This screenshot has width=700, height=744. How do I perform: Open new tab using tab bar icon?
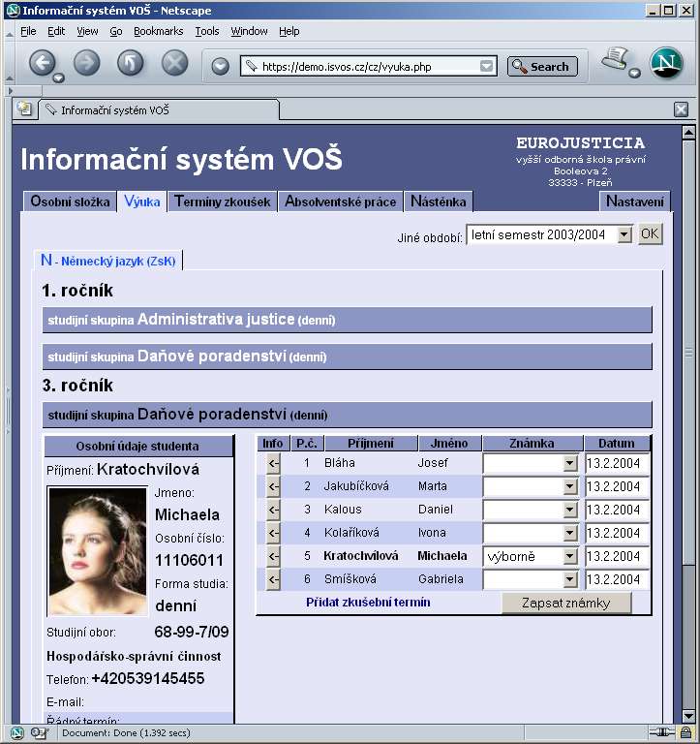pos(24,109)
